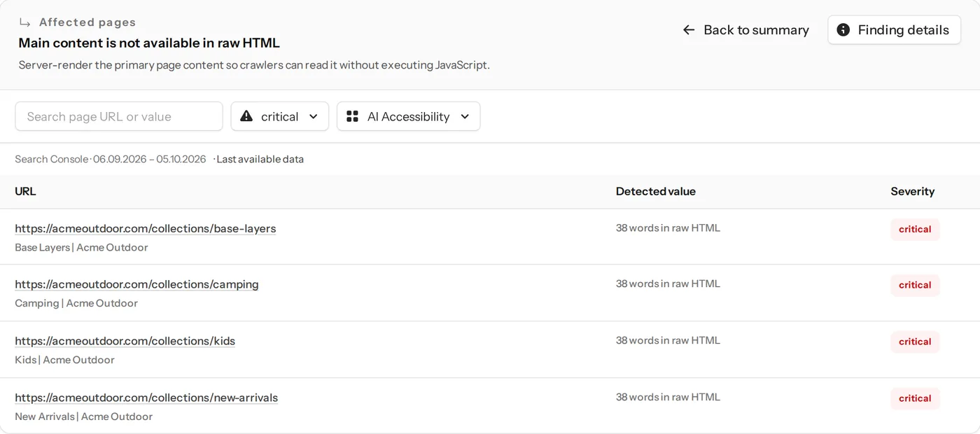Image resolution: width=980 pixels, height=434 pixels.
Task: Open Finding details
Action: click(895, 29)
